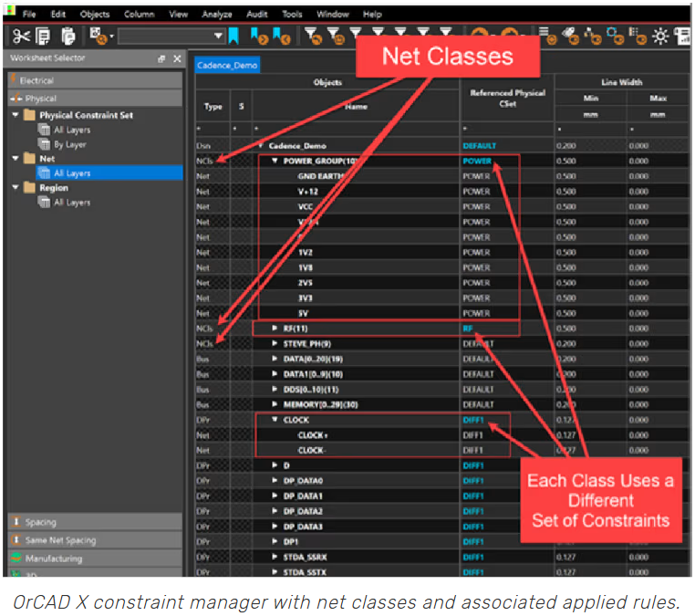
Task: Click the sun-shaped settings icon
Action: [x=660, y=37]
